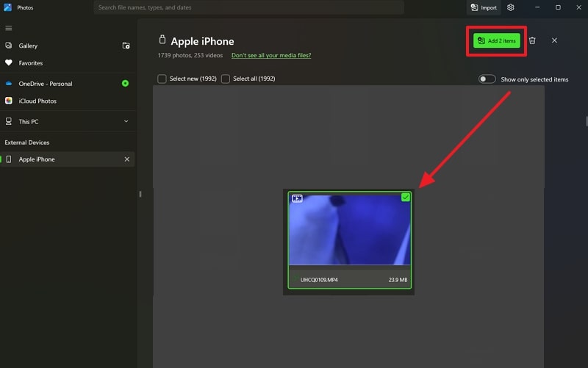Image resolution: width=588 pixels, height=368 pixels.
Task: Click the External Devices heading
Action: tap(27, 142)
